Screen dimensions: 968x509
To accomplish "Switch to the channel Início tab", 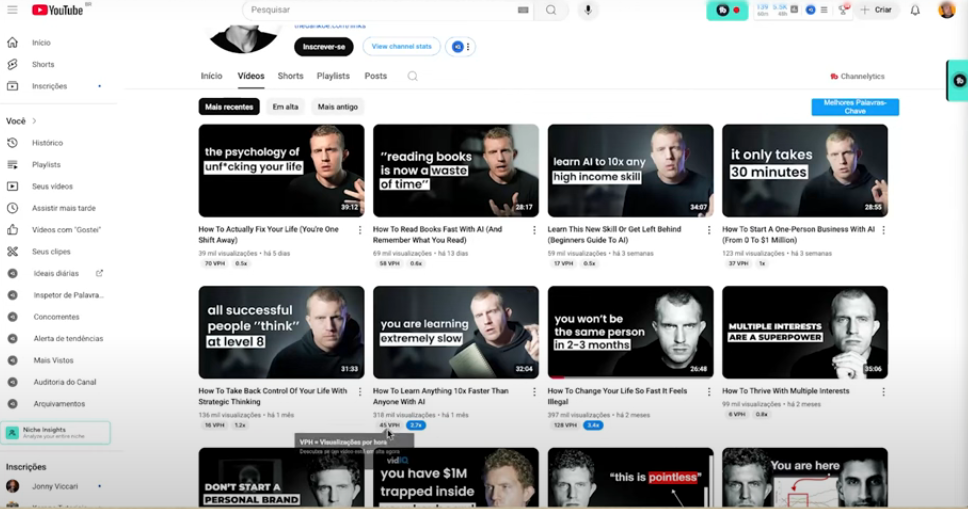I will 211,76.
